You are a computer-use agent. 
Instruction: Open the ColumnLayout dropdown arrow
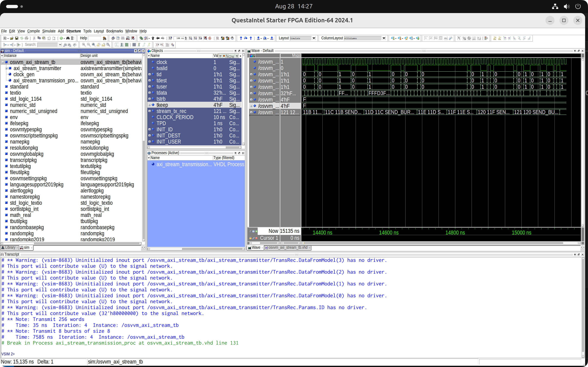[x=384, y=38]
